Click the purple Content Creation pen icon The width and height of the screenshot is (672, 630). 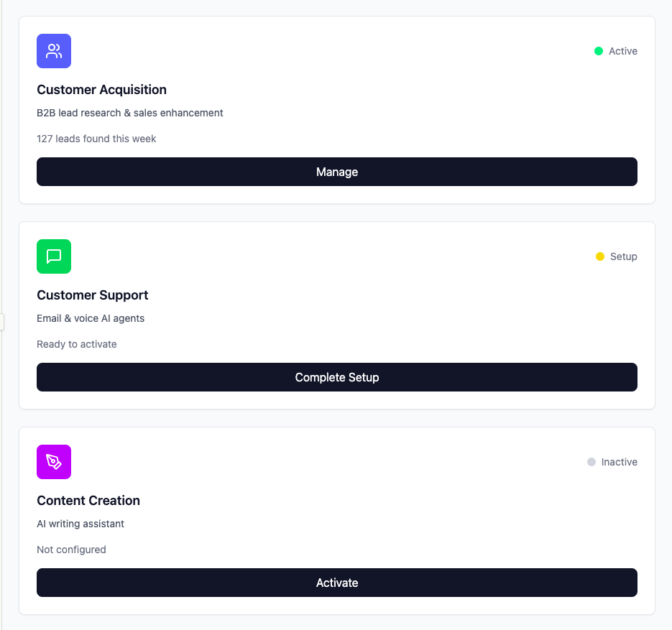[x=54, y=462]
